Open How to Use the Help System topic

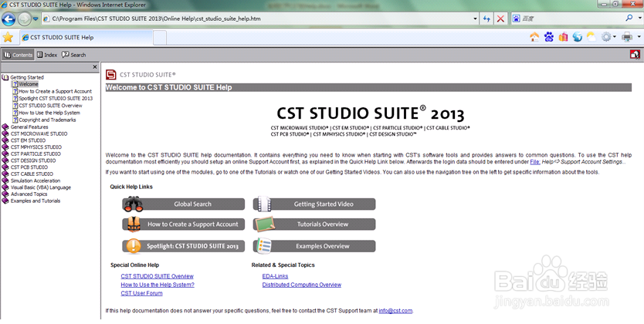click(x=49, y=113)
